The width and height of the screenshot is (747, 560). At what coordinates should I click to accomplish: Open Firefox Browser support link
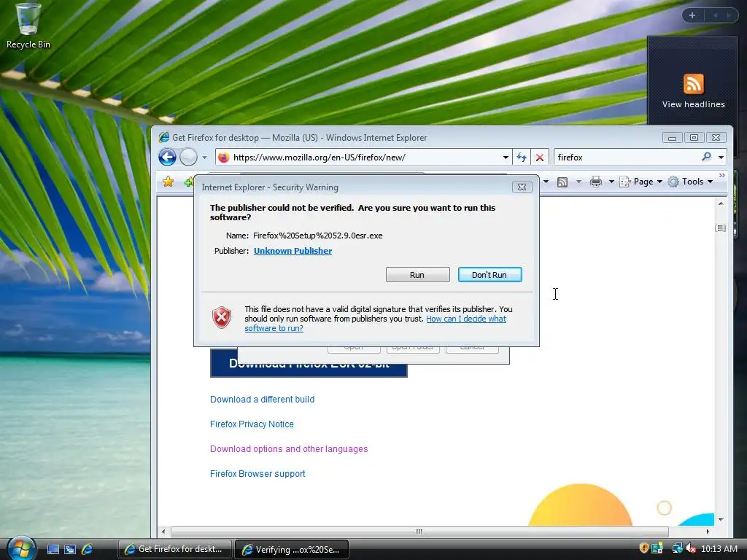tap(258, 474)
